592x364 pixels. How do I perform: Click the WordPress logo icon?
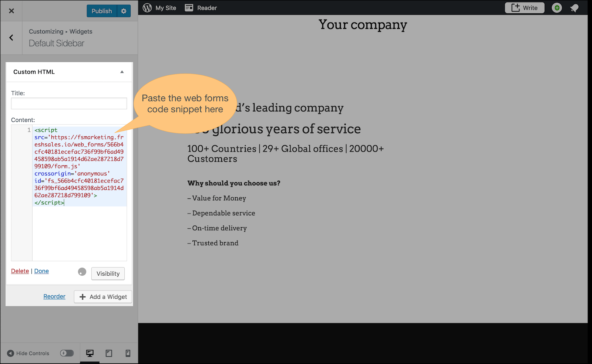click(x=147, y=8)
